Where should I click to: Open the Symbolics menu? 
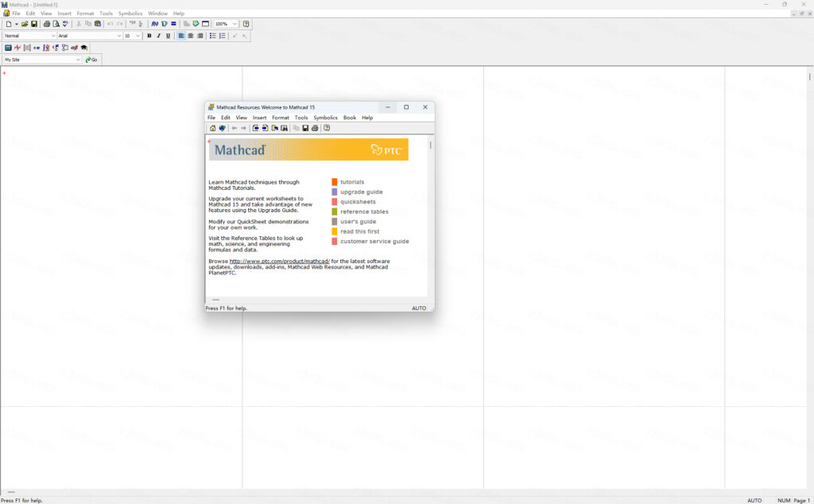pos(130,13)
